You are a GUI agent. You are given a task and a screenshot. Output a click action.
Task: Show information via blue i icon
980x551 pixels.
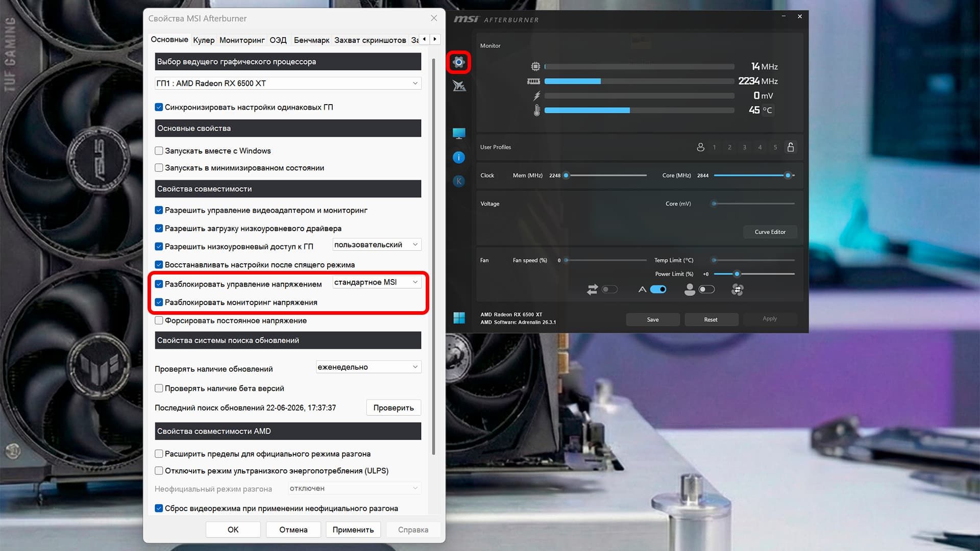[459, 157]
